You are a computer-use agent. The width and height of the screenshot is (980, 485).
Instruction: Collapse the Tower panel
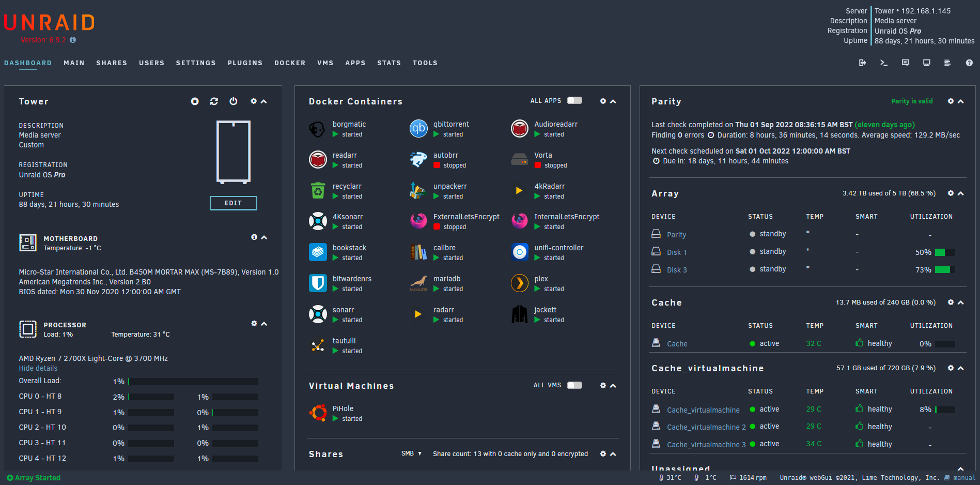[264, 101]
